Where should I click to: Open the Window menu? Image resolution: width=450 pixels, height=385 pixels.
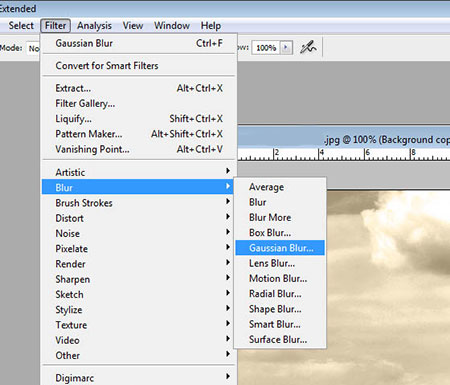coord(172,26)
